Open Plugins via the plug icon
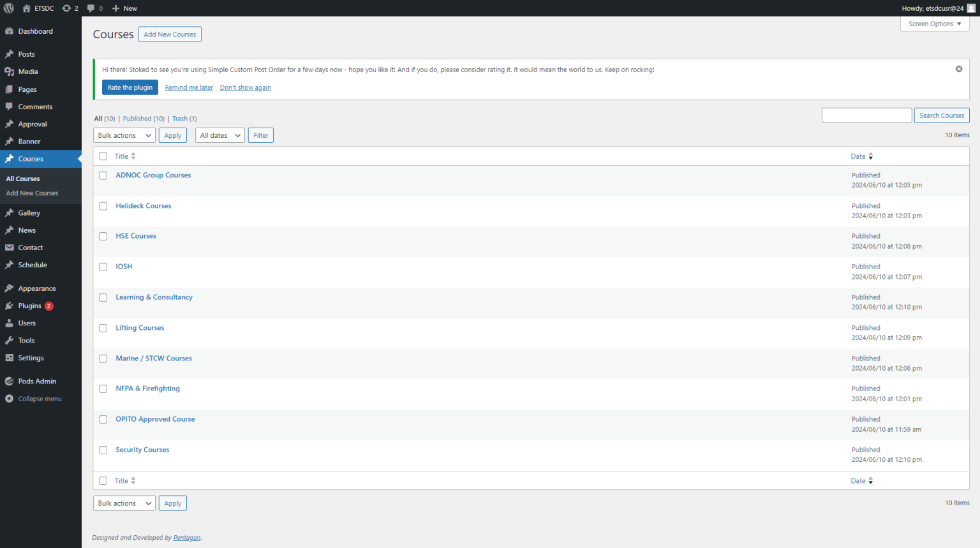980x548 pixels. coord(10,305)
